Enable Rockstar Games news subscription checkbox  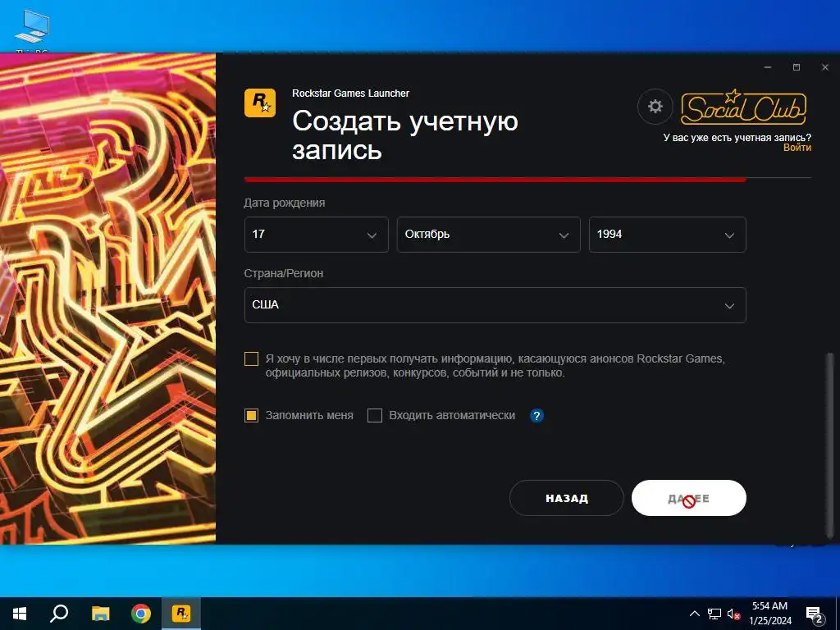[x=251, y=358]
